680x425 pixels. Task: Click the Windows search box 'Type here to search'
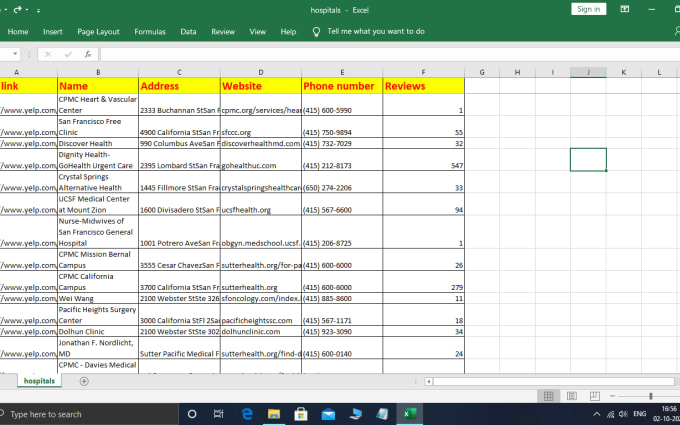[x=88, y=414]
